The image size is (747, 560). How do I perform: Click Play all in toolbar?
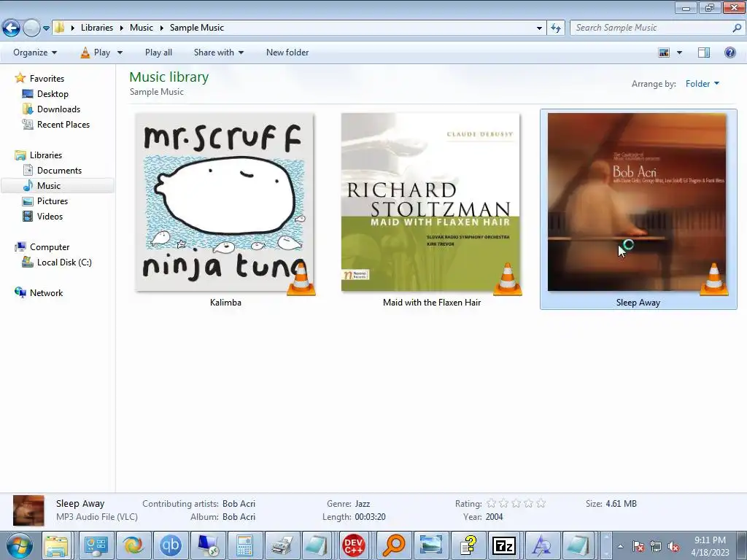click(158, 52)
